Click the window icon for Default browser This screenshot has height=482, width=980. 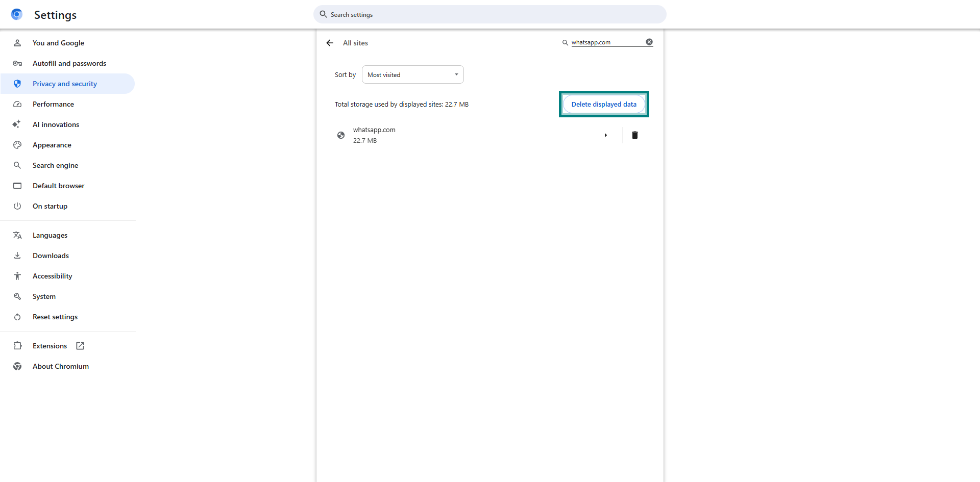tap(17, 186)
